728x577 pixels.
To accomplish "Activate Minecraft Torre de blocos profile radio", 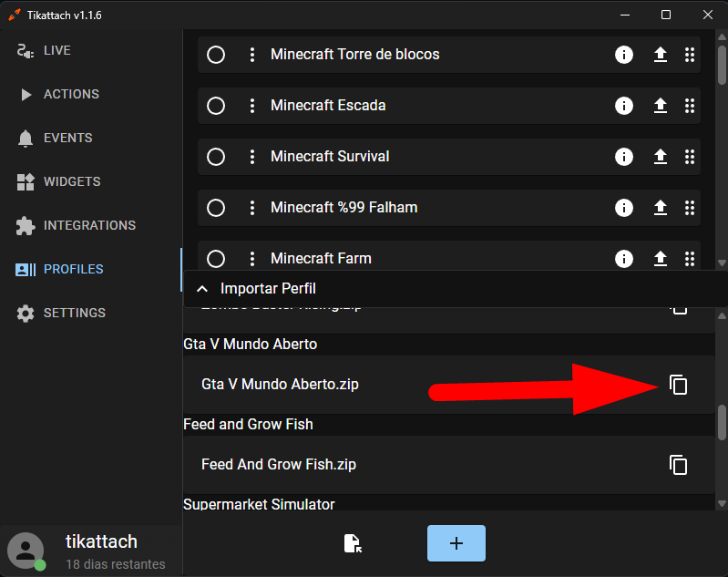I will 216,55.
